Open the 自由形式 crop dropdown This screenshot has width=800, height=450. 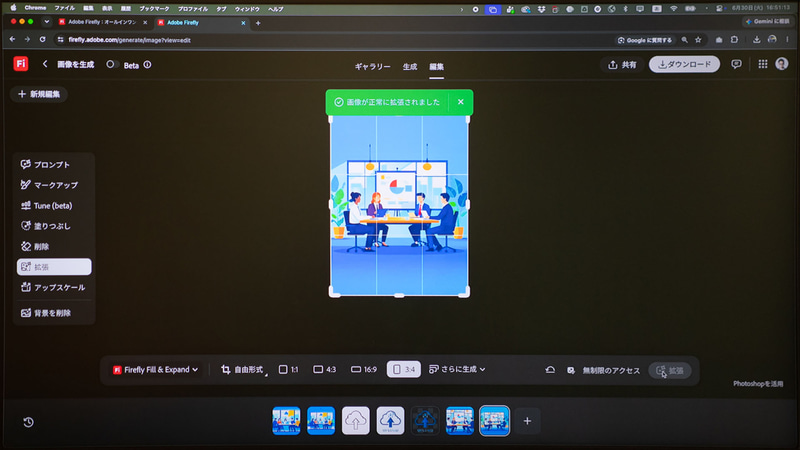(243, 369)
